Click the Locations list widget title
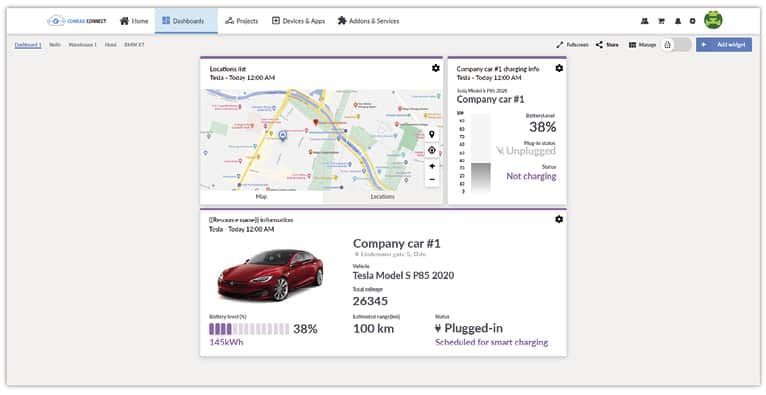Screen dimensions: 766x395 (x=228, y=69)
